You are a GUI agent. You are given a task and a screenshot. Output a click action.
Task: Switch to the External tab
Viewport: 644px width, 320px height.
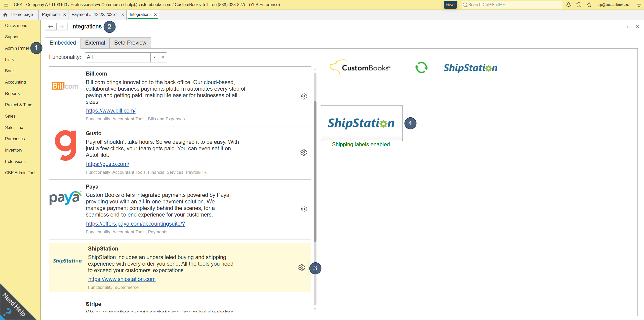click(95, 43)
